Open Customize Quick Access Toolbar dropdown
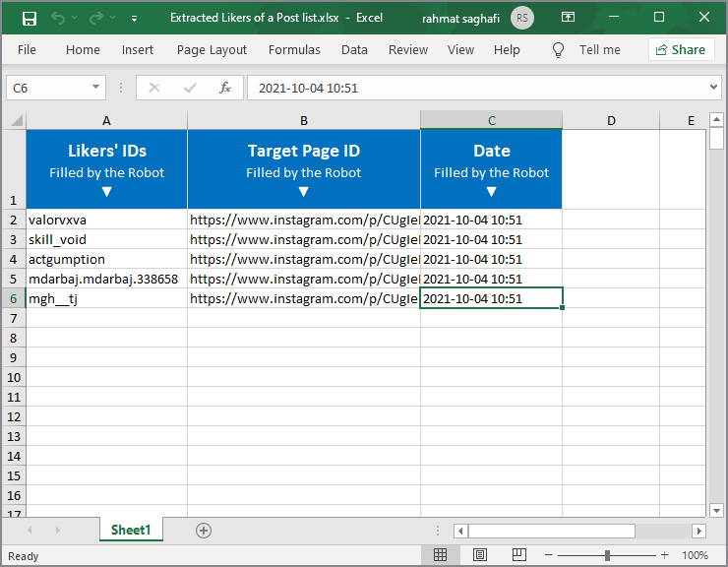The width and height of the screenshot is (728, 567). 134,19
